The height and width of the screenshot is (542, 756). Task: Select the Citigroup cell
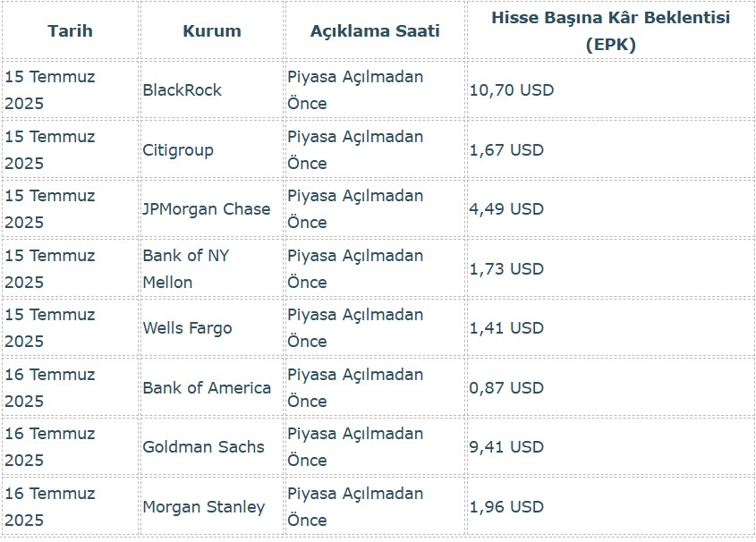click(x=178, y=150)
